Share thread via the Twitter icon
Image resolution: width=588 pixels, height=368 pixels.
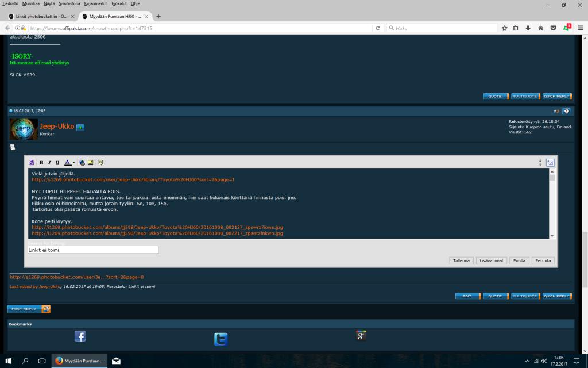click(220, 339)
